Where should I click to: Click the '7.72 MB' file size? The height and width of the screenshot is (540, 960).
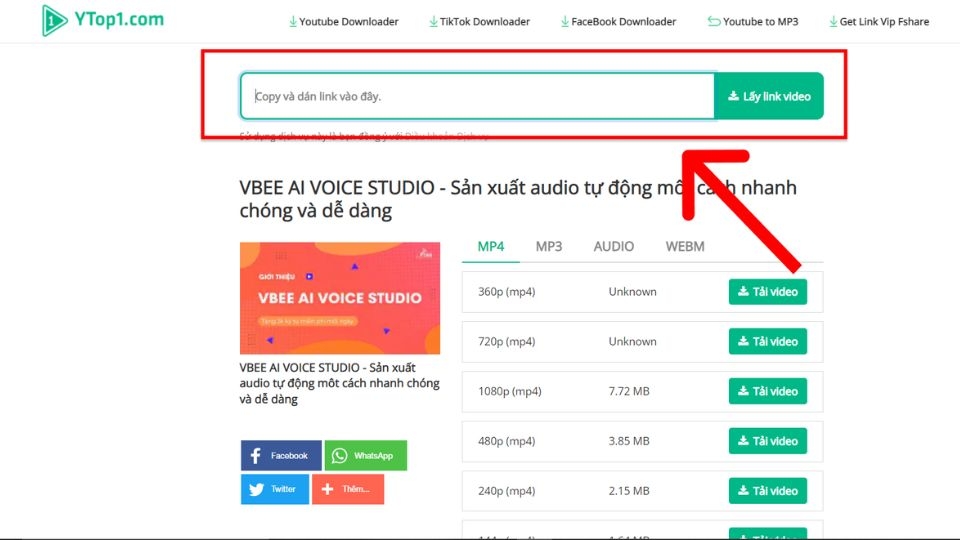coord(629,391)
